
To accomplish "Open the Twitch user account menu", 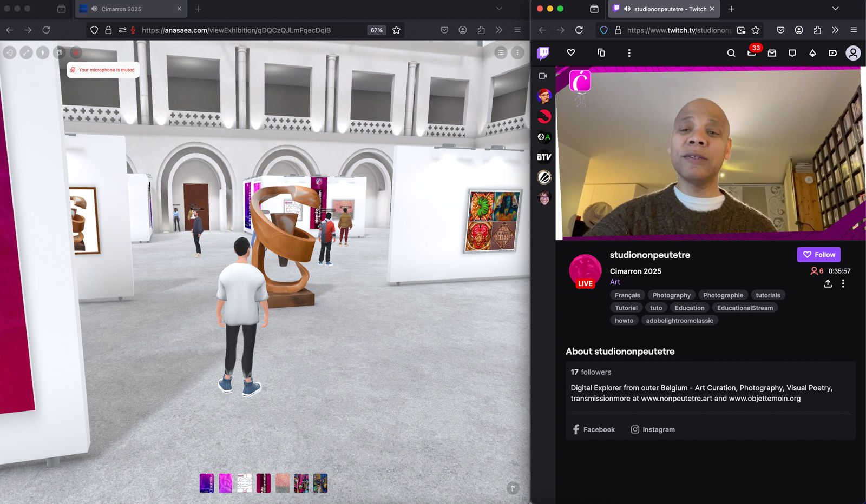I will 853,52.
